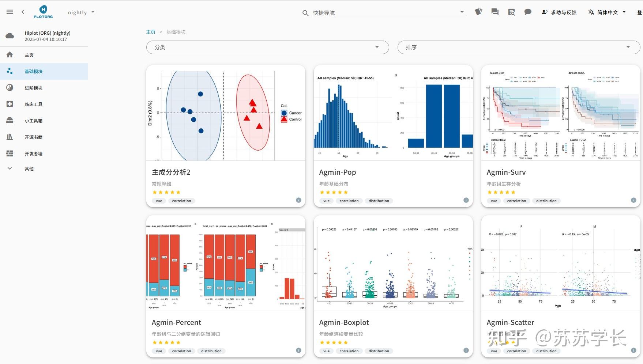Image resolution: width=643 pixels, height=364 pixels.
Task: Click the 开发者墙 wall icon
Action: 10,153
